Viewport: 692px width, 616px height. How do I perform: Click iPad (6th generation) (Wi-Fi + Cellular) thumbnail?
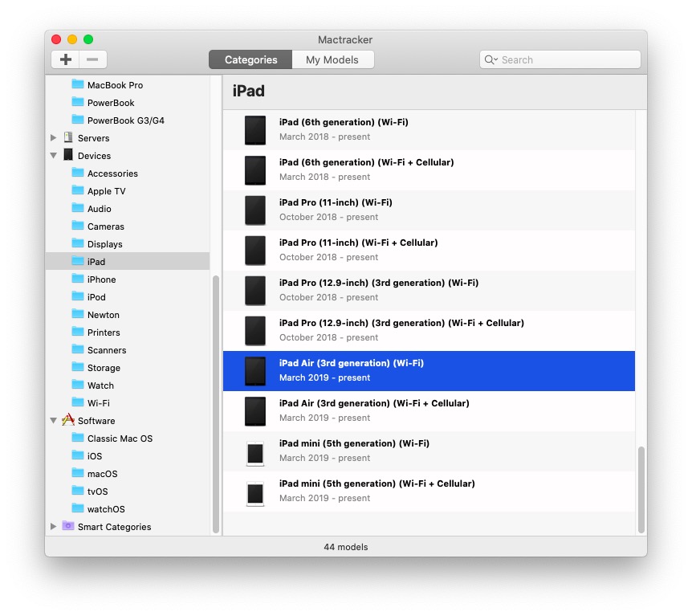tap(255, 170)
